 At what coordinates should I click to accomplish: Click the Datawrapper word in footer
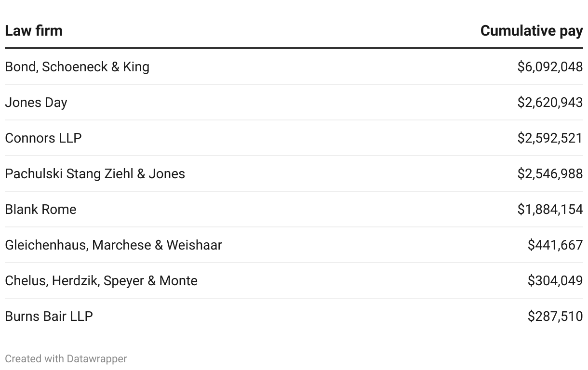97,359
